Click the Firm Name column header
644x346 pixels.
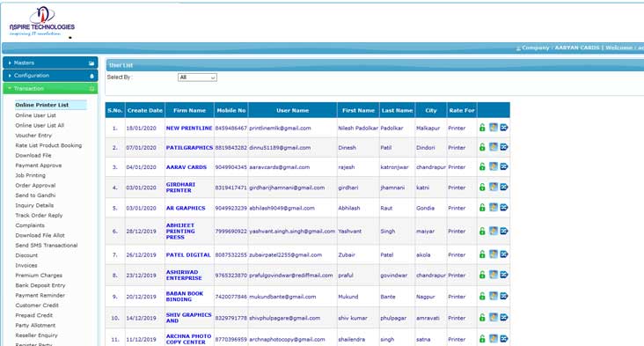click(x=189, y=110)
